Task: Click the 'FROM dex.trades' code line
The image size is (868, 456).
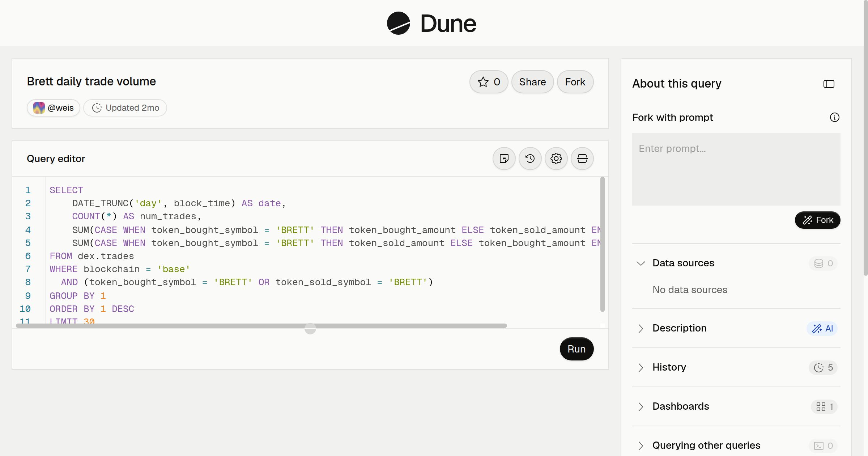Action: click(92, 256)
